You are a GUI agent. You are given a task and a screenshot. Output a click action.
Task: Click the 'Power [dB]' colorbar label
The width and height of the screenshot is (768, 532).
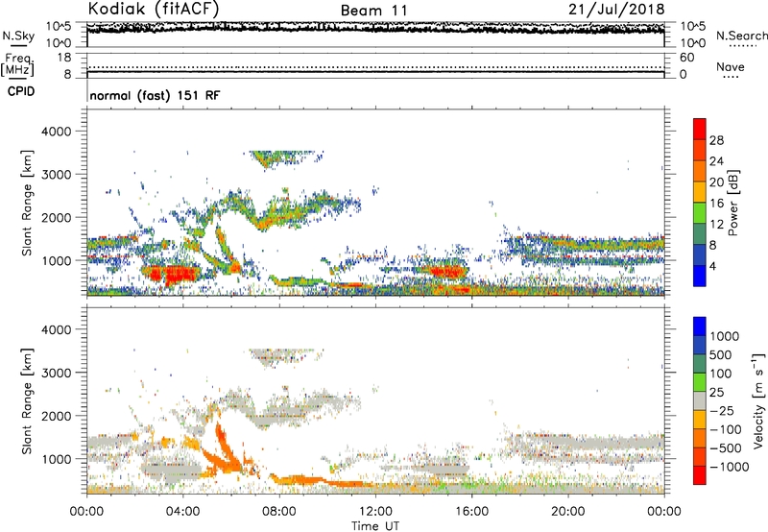click(732, 204)
